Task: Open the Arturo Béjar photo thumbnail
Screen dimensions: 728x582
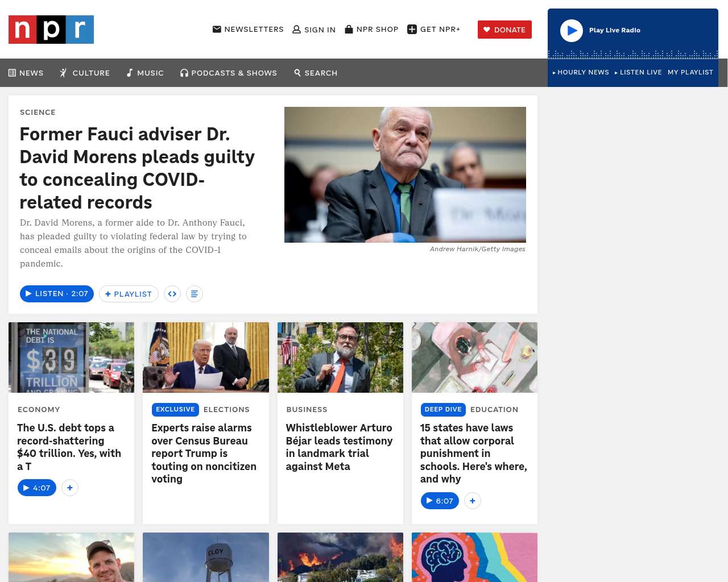Action: point(340,357)
